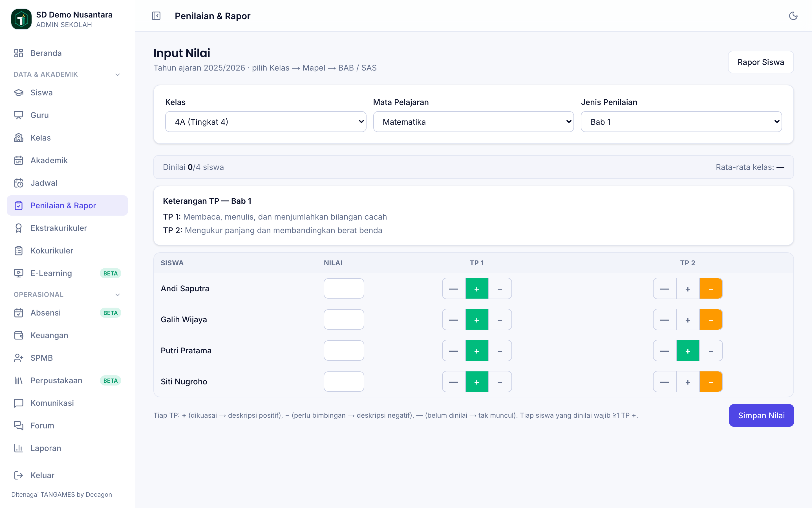Screen dimensions: 812x508
Task: Click the Simpan Nilai button
Action: [761, 415]
